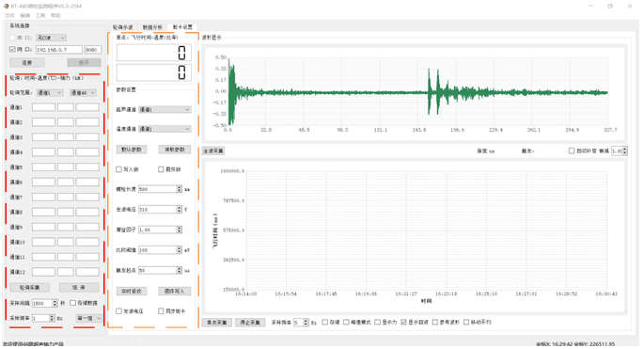Screen dimensions: 644x349
Task: Click the IP address field 192.168.0.7
Action: (58, 49)
